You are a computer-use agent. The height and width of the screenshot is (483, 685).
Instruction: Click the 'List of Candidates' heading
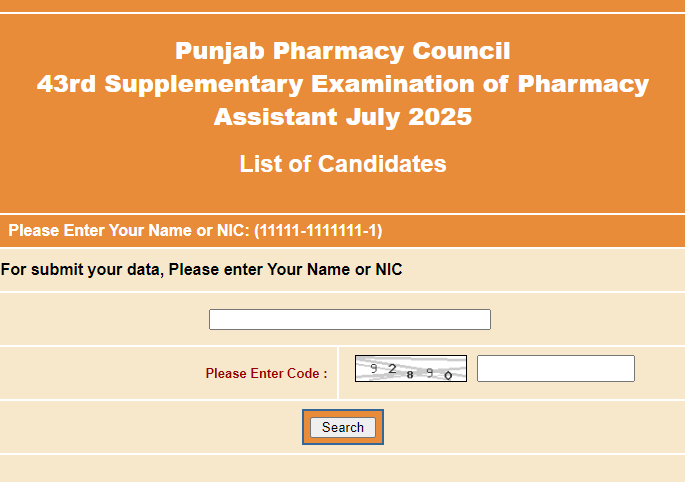click(x=343, y=164)
